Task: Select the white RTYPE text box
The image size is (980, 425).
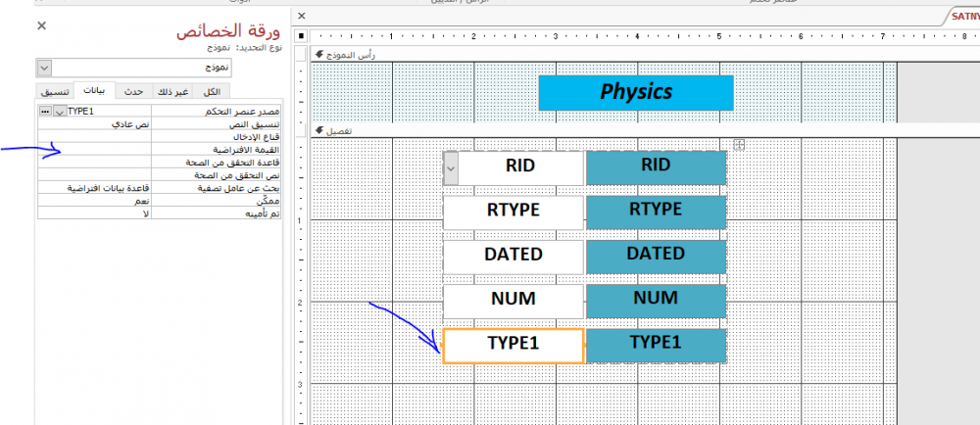Action: (x=514, y=212)
